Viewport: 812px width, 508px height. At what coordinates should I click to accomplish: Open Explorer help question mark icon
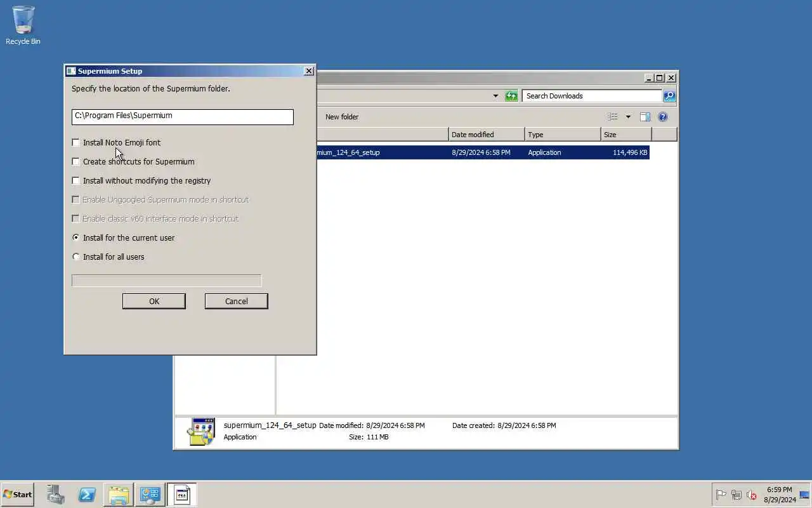click(663, 117)
